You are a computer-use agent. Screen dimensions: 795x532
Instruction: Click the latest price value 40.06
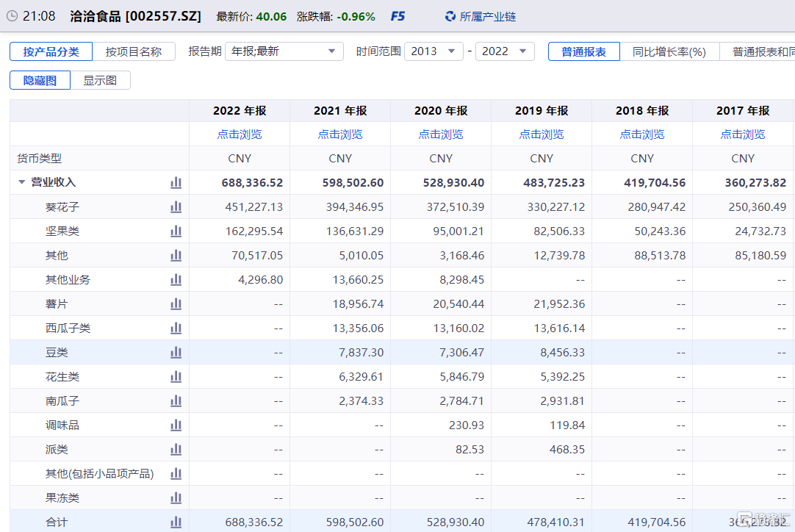pos(271,17)
